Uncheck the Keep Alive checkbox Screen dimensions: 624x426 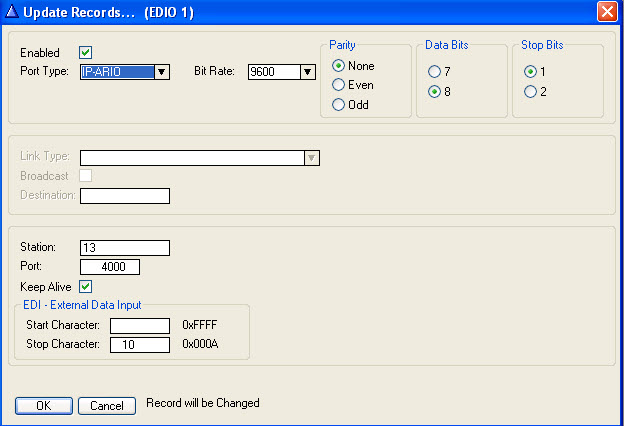[x=86, y=287]
